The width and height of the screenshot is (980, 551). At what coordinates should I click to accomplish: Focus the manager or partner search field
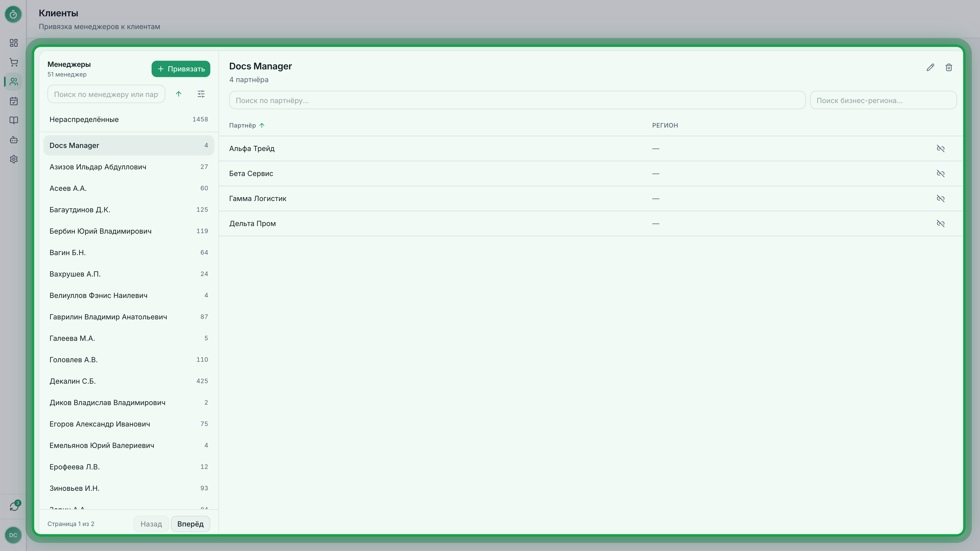pos(106,94)
